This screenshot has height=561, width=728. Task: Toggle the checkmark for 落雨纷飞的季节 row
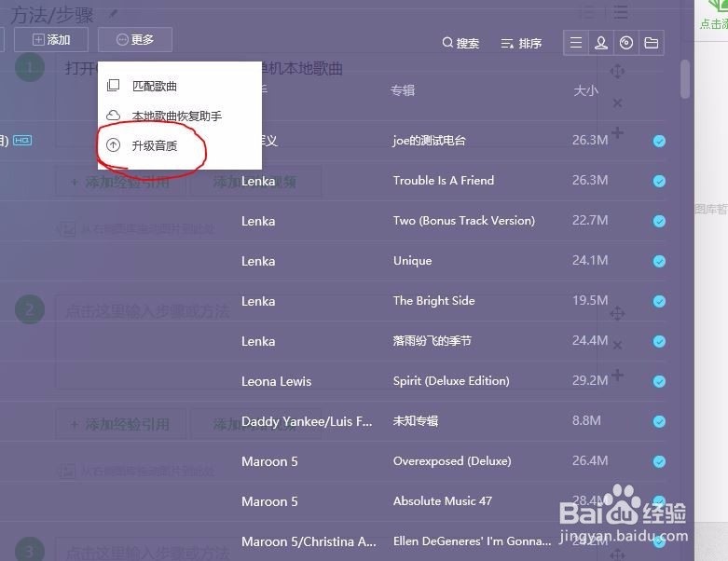pos(659,341)
